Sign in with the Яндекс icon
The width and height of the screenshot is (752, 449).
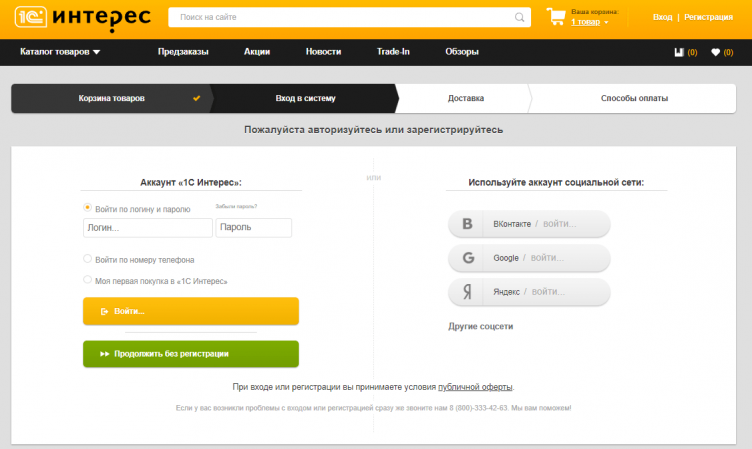click(x=467, y=292)
